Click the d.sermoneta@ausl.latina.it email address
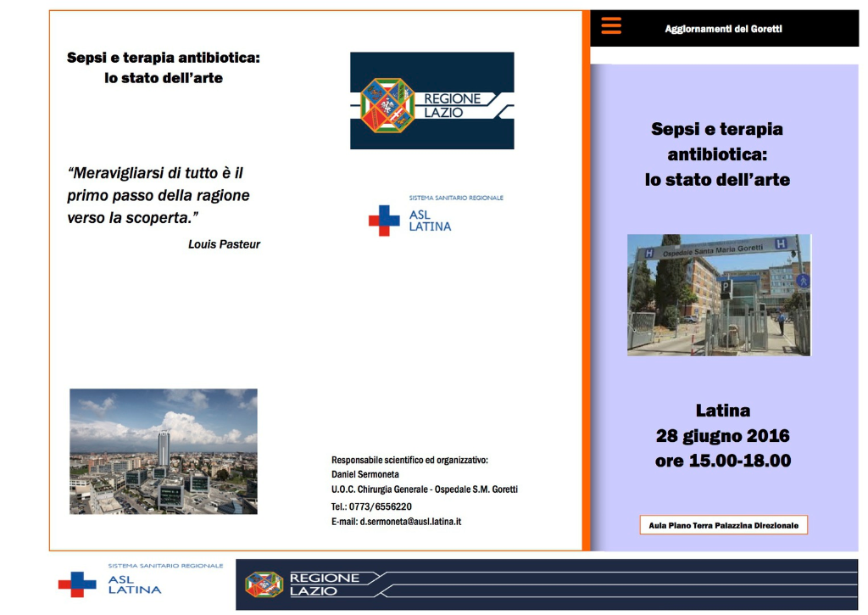 [x=410, y=522]
